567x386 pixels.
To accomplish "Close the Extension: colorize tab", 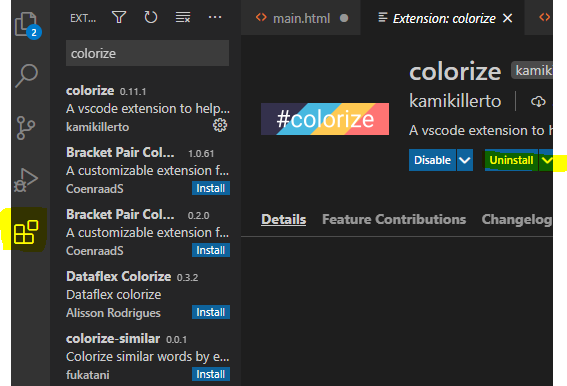I will (x=508, y=18).
